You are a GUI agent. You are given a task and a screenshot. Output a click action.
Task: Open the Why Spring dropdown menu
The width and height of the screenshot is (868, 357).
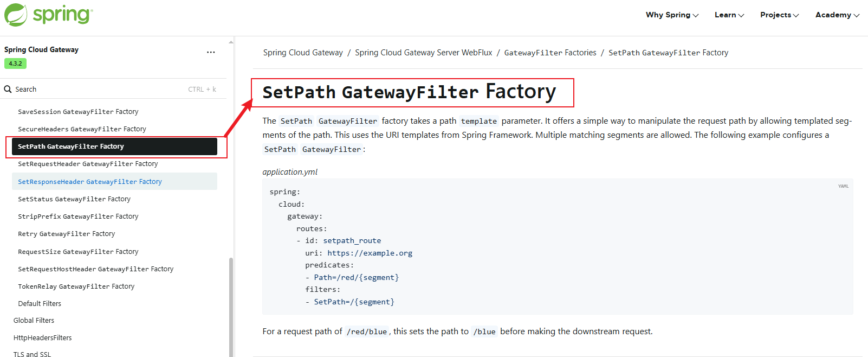[x=672, y=15]
